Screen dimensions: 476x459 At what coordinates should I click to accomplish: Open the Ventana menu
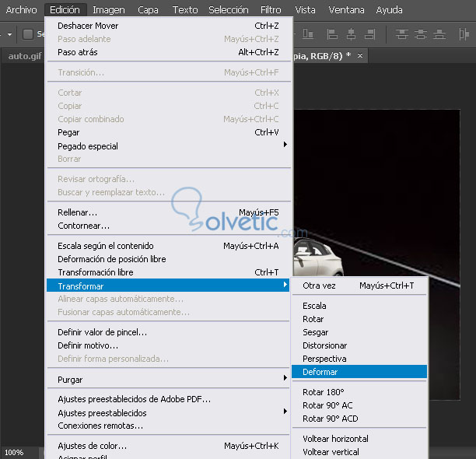pos(346,9)
